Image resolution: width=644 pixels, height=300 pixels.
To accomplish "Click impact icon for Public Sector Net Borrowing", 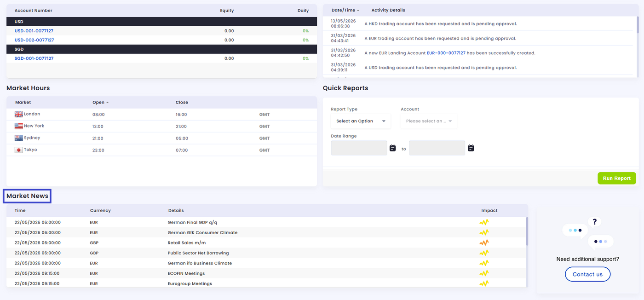I will pyautogui.click(x=484, y=253).
